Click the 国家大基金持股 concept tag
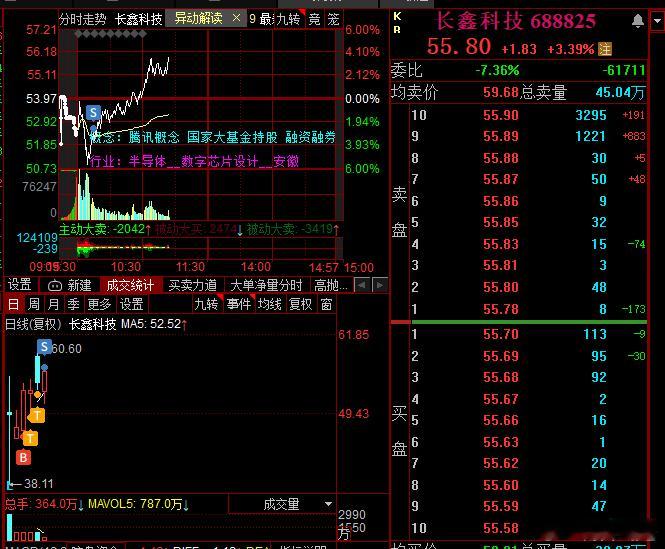This screenshot has height=549, width=665. click(x=232, y=137)
